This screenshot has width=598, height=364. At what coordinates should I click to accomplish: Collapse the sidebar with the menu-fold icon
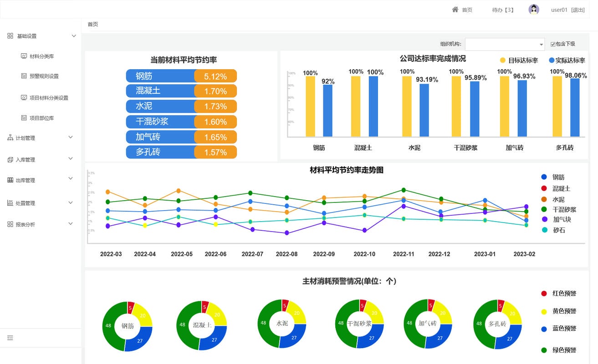point(10,338)
